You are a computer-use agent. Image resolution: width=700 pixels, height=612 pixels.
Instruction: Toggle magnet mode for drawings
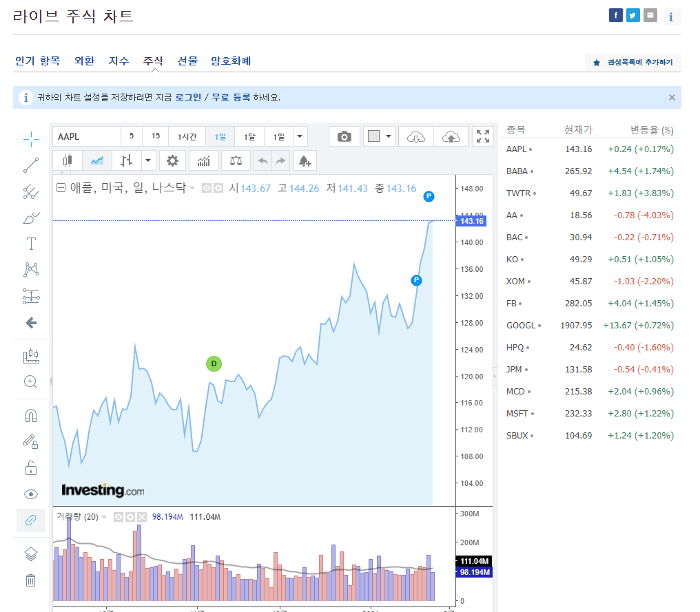click(31, 415)
